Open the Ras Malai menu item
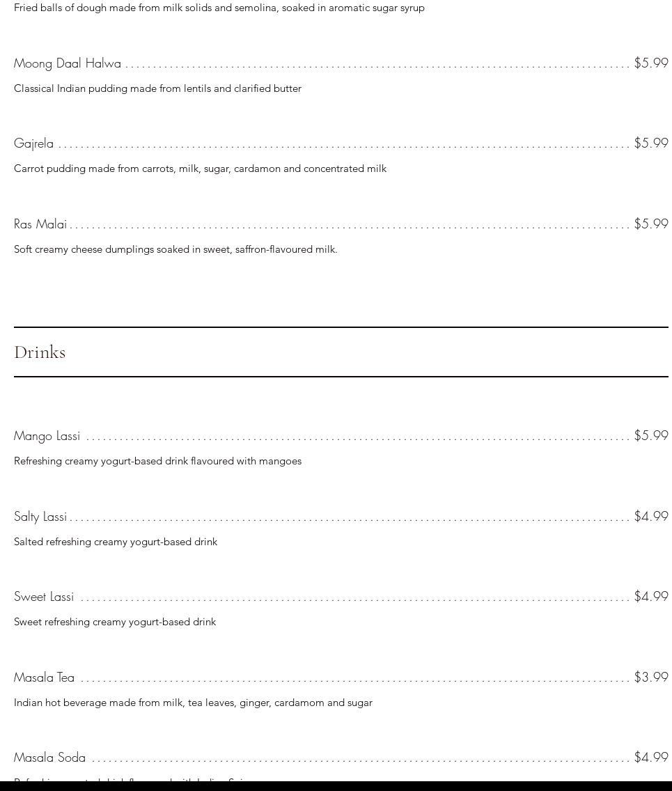Screen dimensions: 672x791 click(40, 224)
